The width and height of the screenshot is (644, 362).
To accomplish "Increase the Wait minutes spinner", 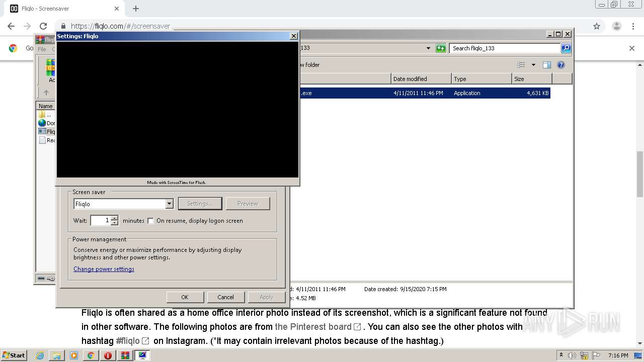I will tap(115, 218).
